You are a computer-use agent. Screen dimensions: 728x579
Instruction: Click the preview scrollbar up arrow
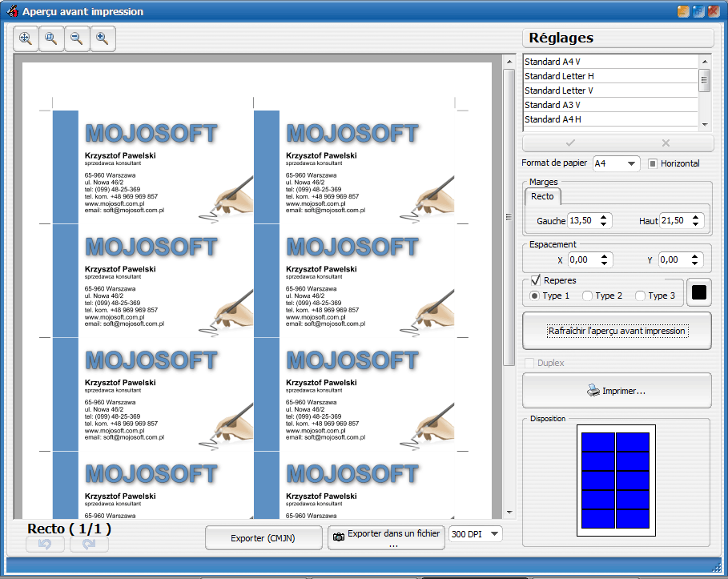pos(509,62)
